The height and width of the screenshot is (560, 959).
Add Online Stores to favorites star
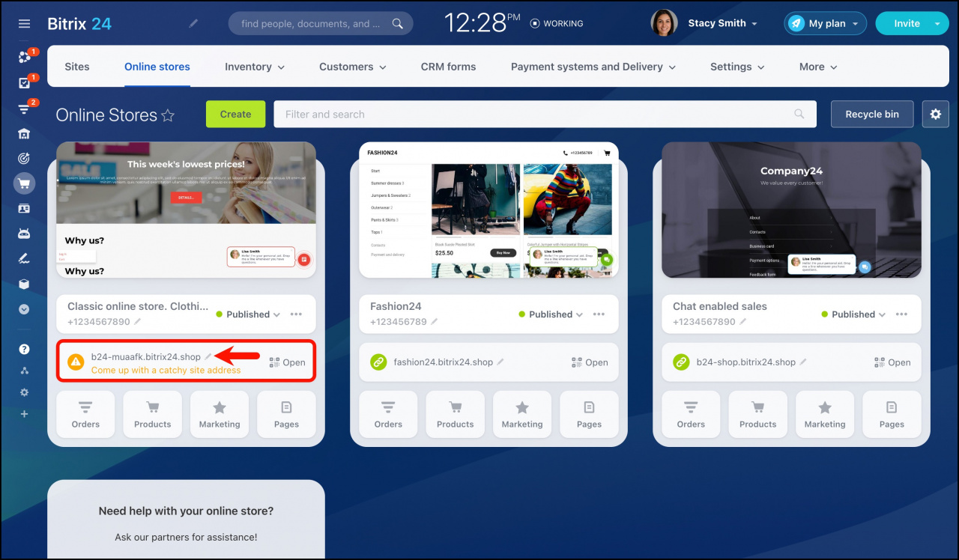(x=168, y=115)
